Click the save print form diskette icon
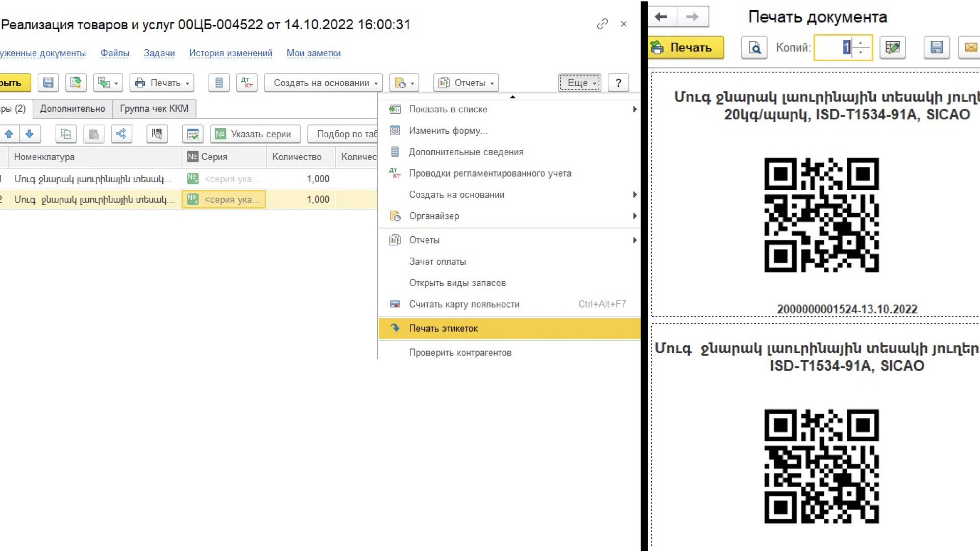The image size is (980, 551). coord(937,47)
